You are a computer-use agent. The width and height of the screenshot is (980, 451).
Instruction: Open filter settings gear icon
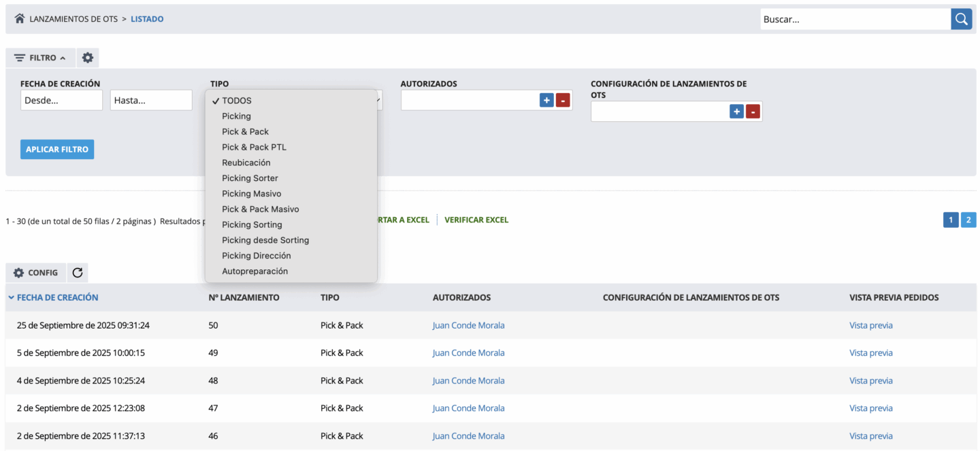click(x=88, y=58)
